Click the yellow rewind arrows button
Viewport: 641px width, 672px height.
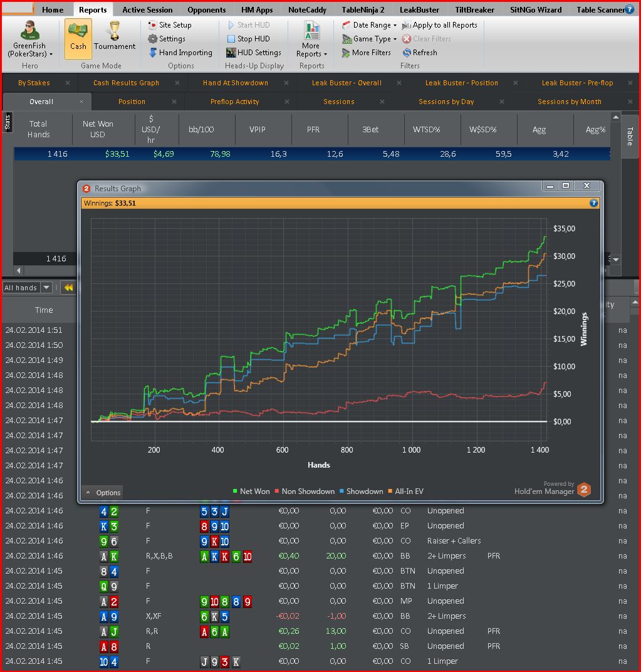pos(68,287)
